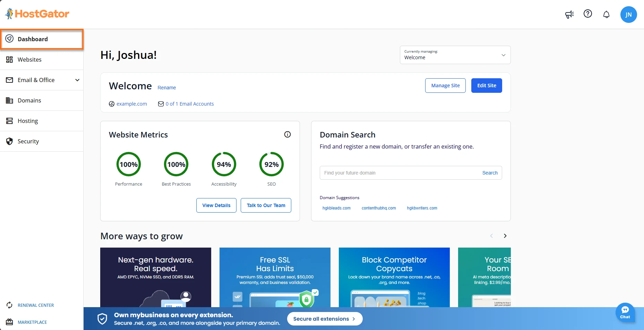This screenshot has width=644, height=330.
Task: Click the Best Practices 100% gauge
Action: 176,164
